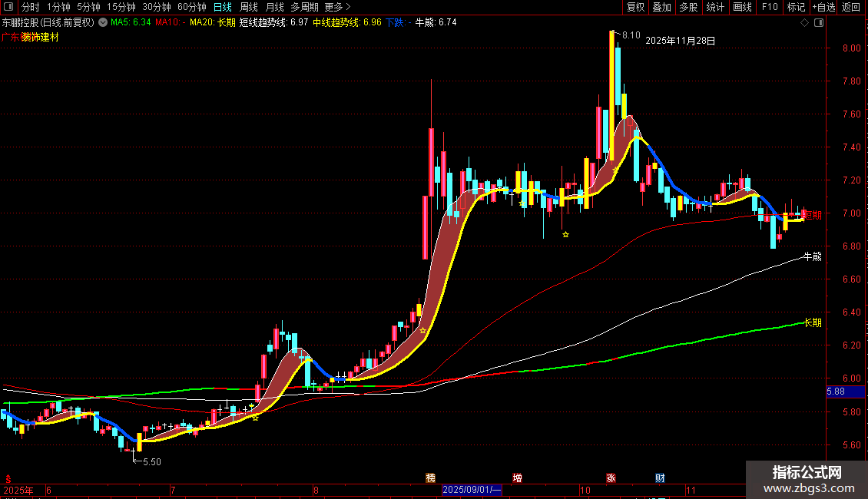The width and height of the screenshot is (868, 499).
Task: Add stock via +自选 button
Action: (823, 7)
